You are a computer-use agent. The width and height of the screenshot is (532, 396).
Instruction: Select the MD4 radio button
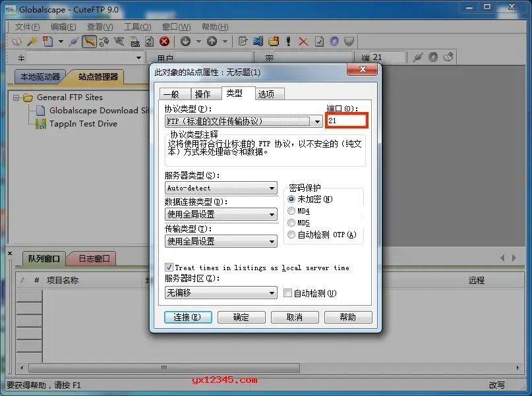291,211
